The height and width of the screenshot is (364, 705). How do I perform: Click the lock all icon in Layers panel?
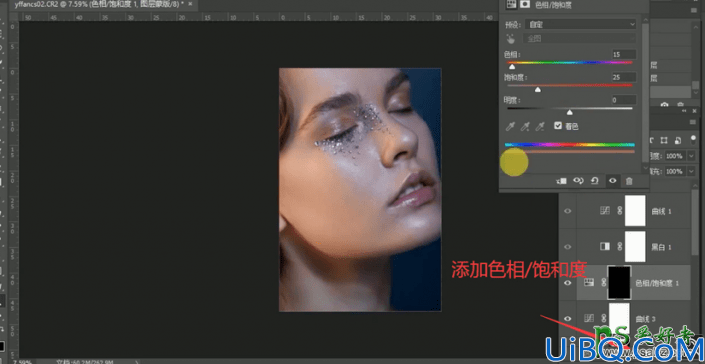tap(678, 141)
